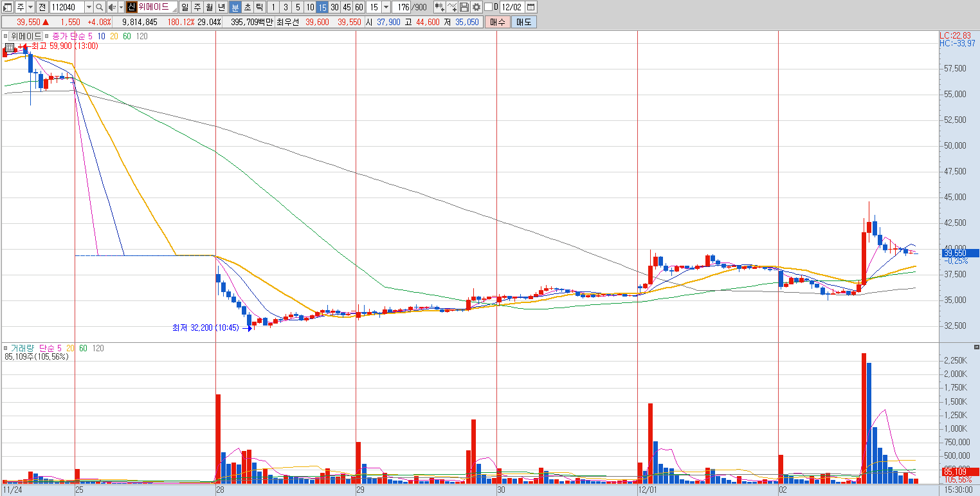
Task: Set the interval to 1 minute
Action: point(273,7)
